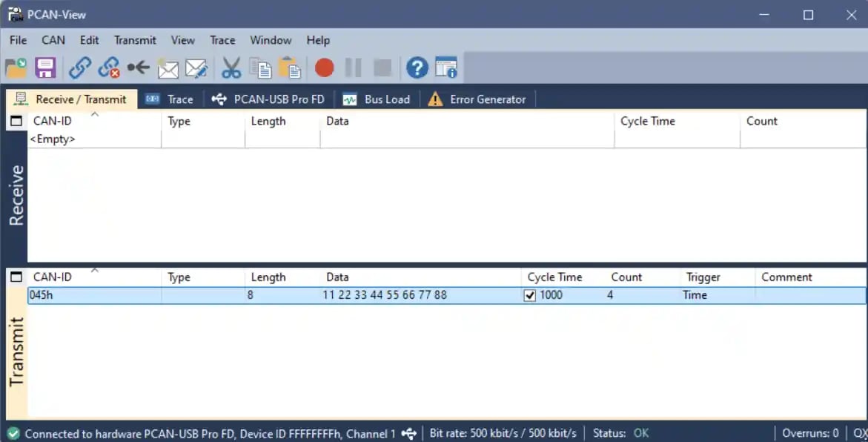Click the Transmit Cycle Time column header
The width and height of the screenshot is (868, 442).
563,277
